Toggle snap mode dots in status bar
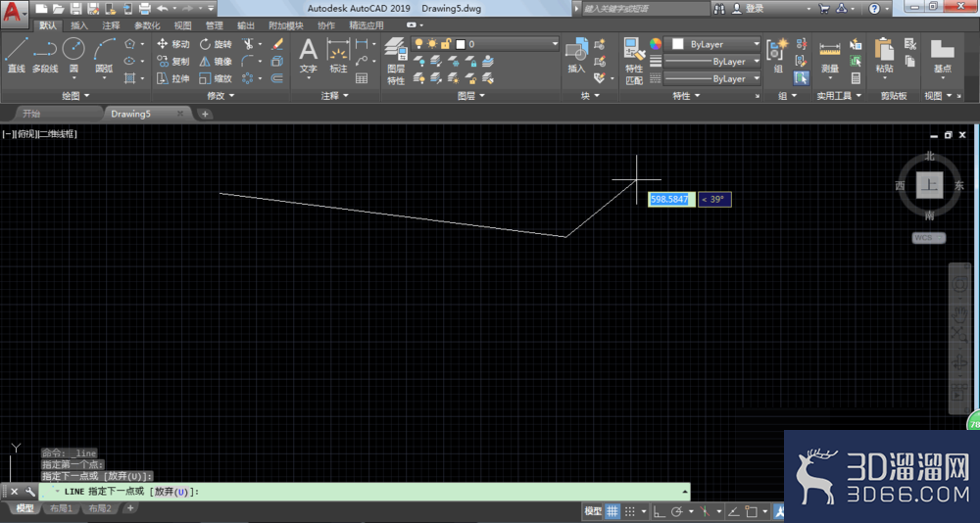 tap(630, 511)
